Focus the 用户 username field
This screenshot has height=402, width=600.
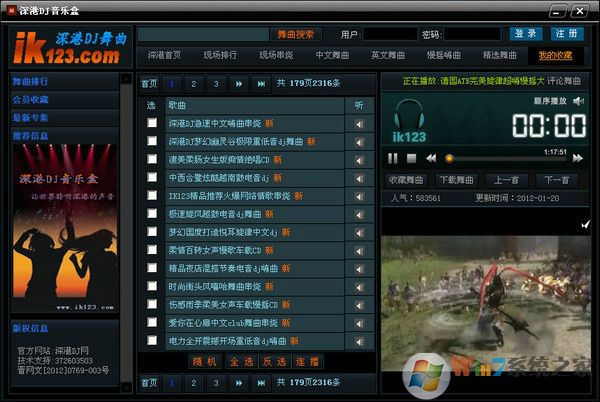390,34
